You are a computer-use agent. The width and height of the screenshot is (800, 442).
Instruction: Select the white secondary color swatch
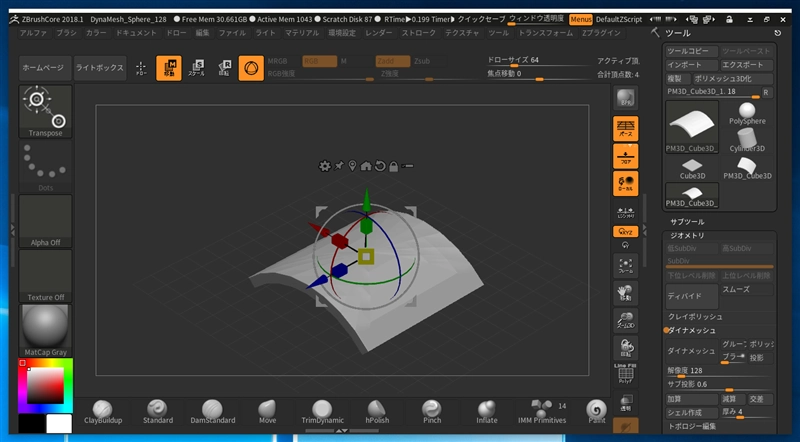pyautogui.click(x=59, y=424)
